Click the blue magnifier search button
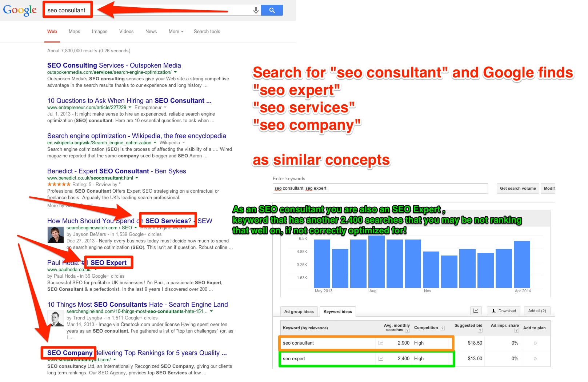 [x=272, y=10]
